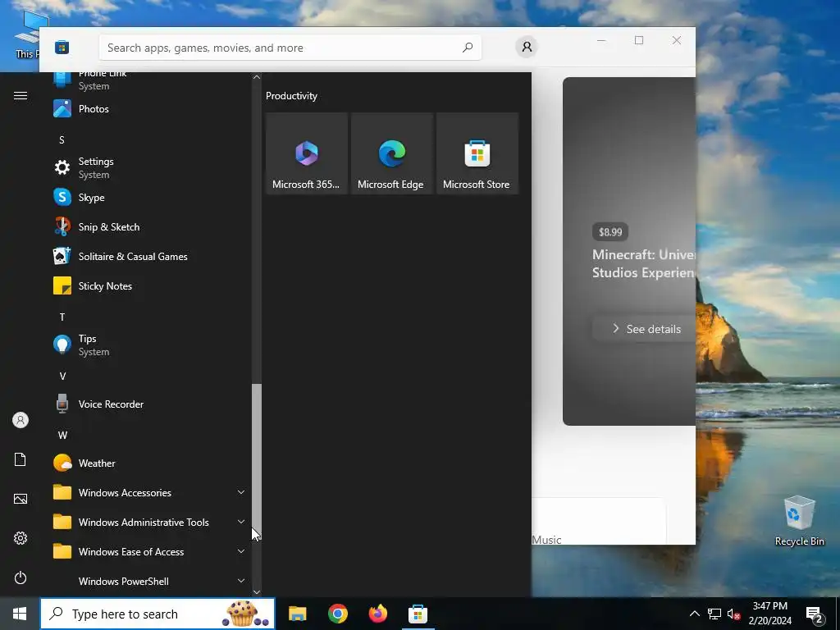The height and width of the screenshot is (630, 840).
Task: Open File Explorer from the taskbar
Action: [297, 614]
